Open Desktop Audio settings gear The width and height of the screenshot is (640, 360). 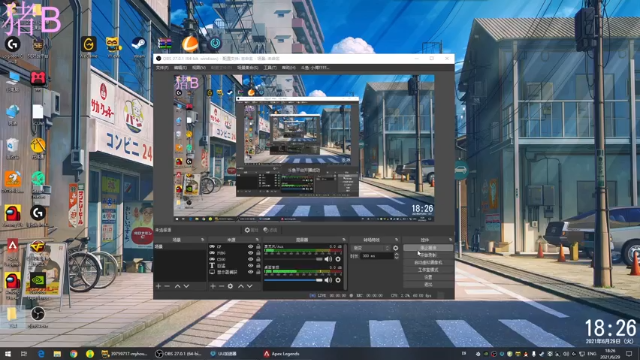(x=338, y=280)
